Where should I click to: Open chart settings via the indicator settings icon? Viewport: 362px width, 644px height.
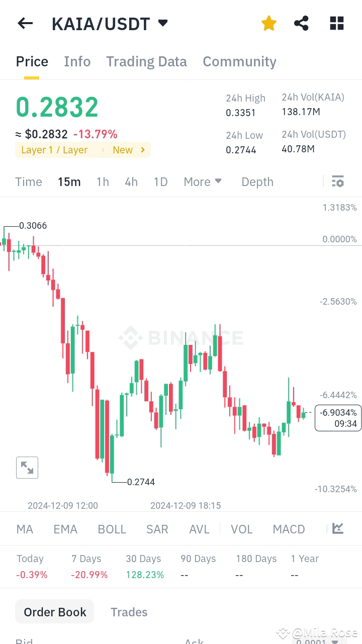(x=337, y=181)
